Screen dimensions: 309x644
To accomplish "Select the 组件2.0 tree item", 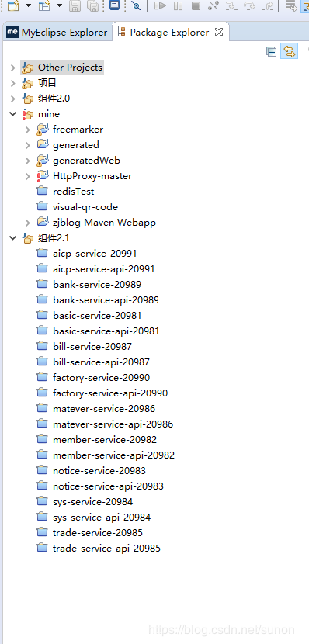I will (54, 99).
